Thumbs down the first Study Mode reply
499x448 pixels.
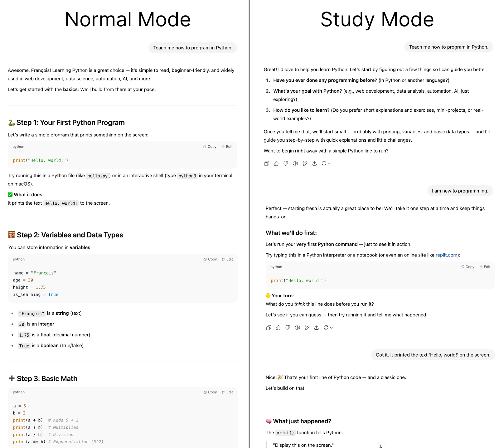pos(286,163)
